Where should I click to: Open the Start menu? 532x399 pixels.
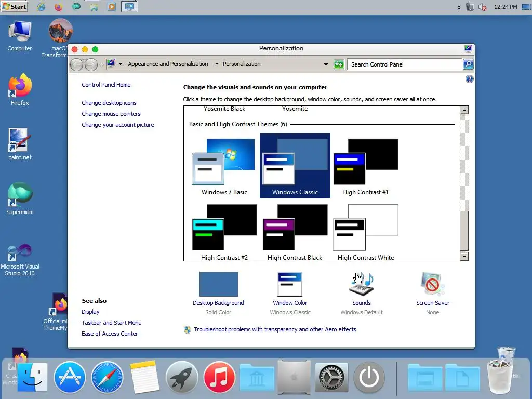tap(14, 6)
